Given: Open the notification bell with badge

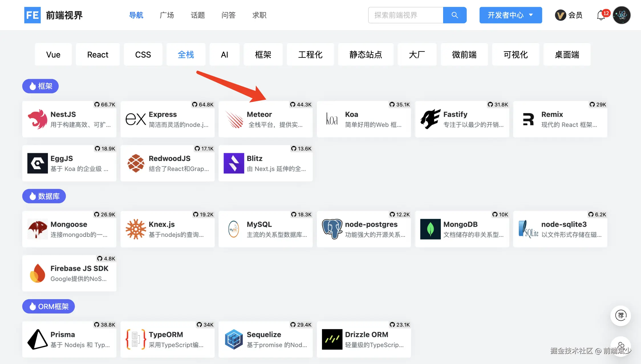Looking at the screenshot, I should point(601,15).
